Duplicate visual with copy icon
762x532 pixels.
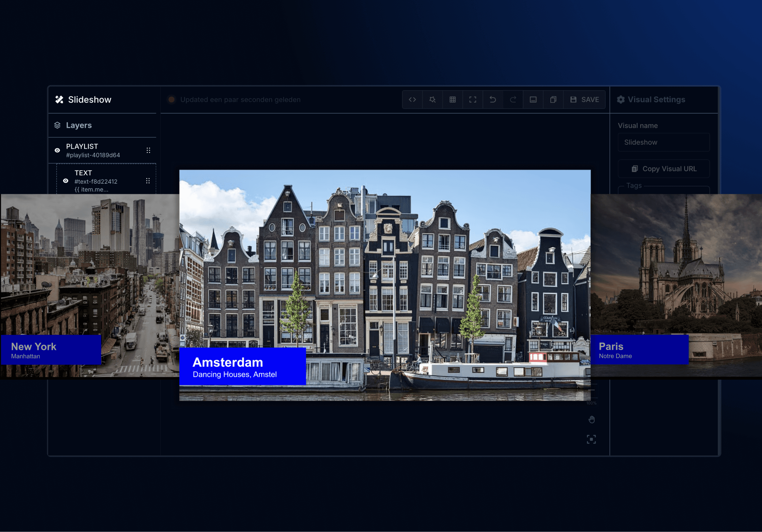[553, 100]
